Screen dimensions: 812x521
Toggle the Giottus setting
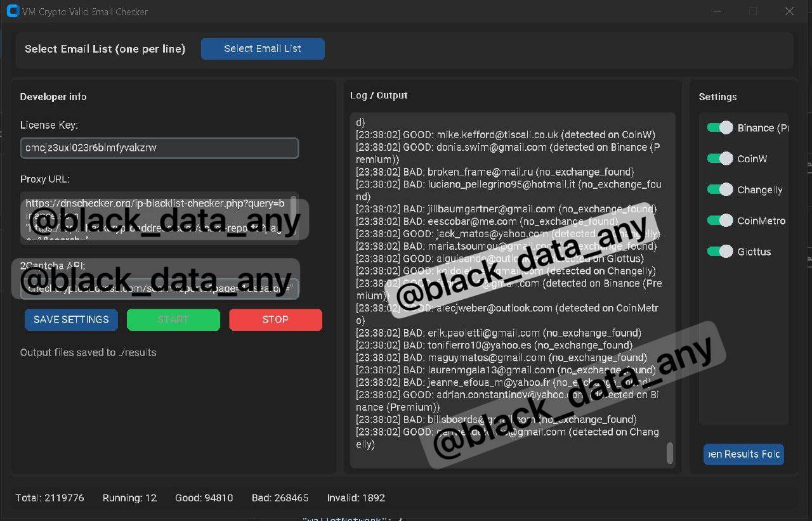pos(720,252)
